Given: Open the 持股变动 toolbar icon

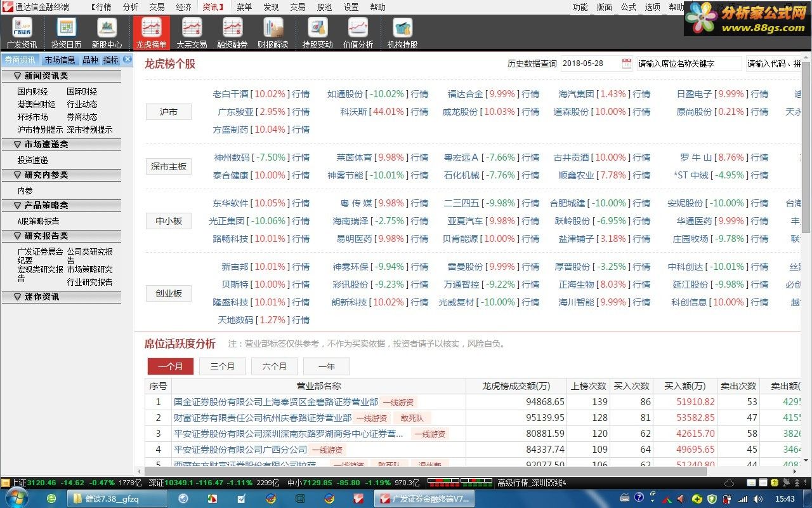Looking at the screenshot, I should tap(317, 33).
